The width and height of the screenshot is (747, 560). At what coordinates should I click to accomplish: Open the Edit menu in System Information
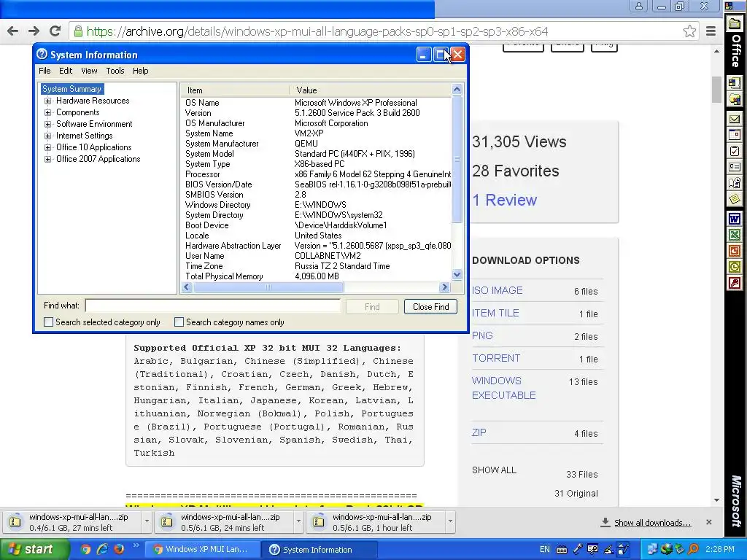[x=66, y=71]
